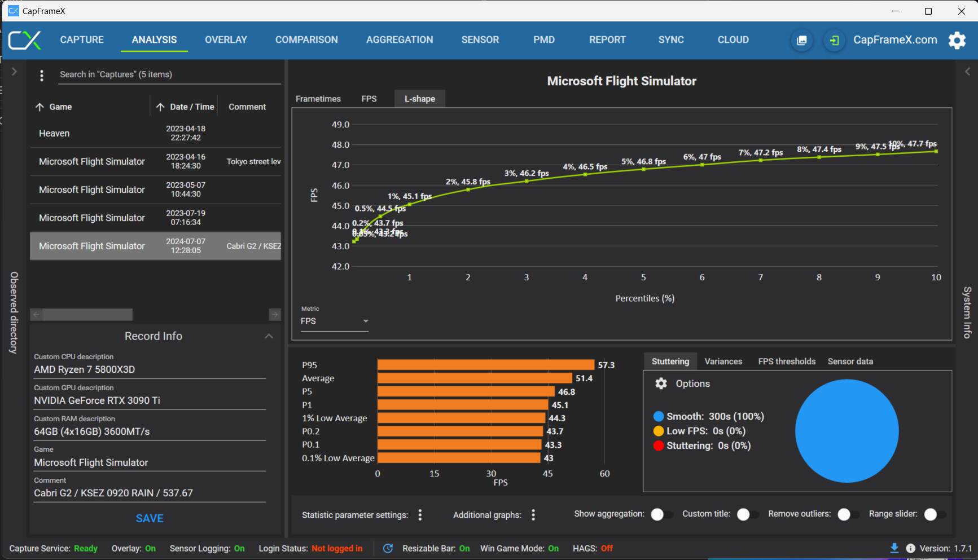Collapse the Record Info section
The image size is (978, 560).
tap(269, 336)
